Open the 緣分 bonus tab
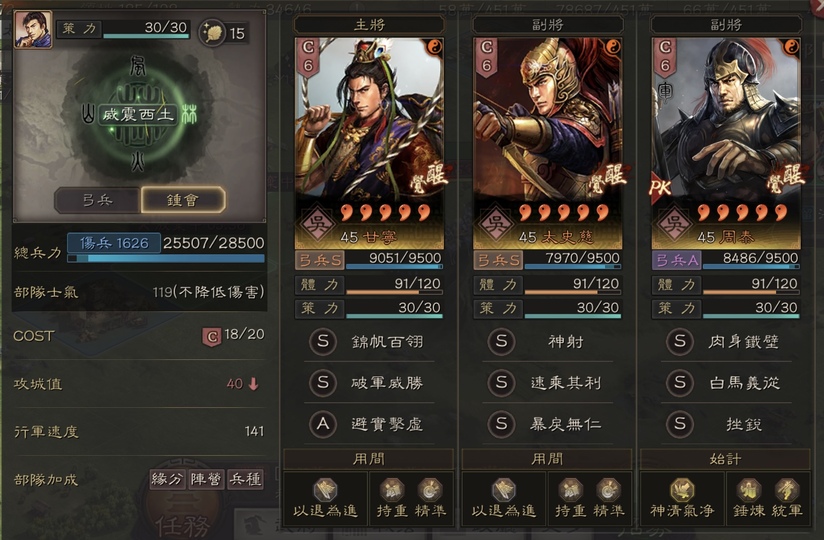Screen dimensions: 824x540 pos(168,479)
